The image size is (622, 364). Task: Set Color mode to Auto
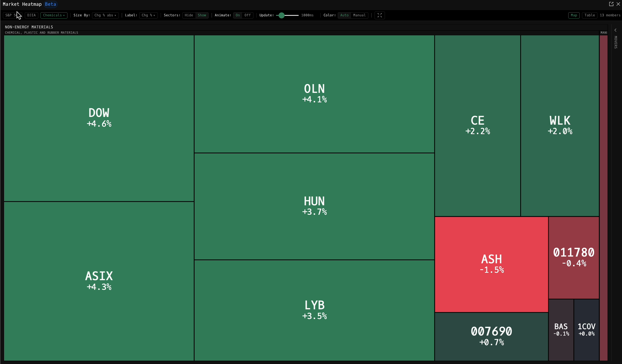(x=344, y=15)
